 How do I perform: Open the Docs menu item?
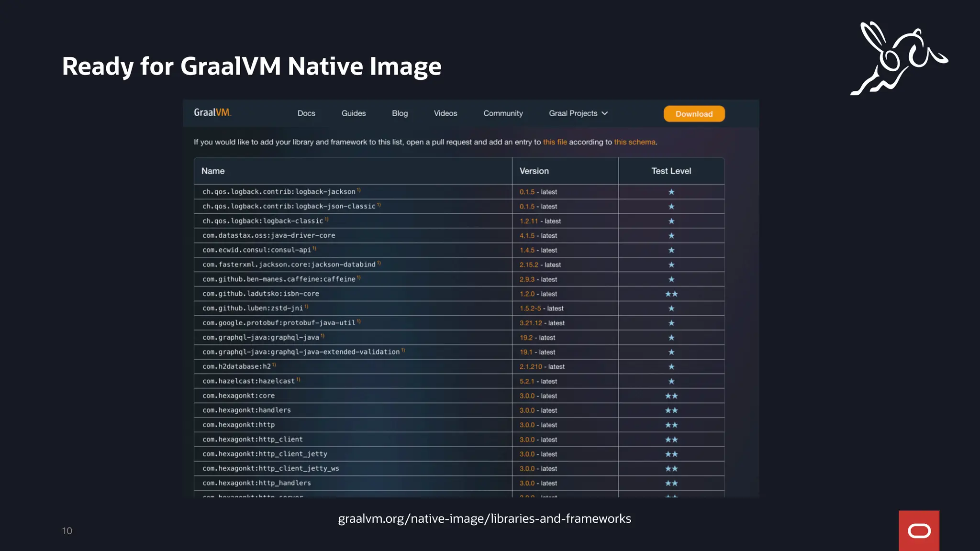(x=306, y=113)
